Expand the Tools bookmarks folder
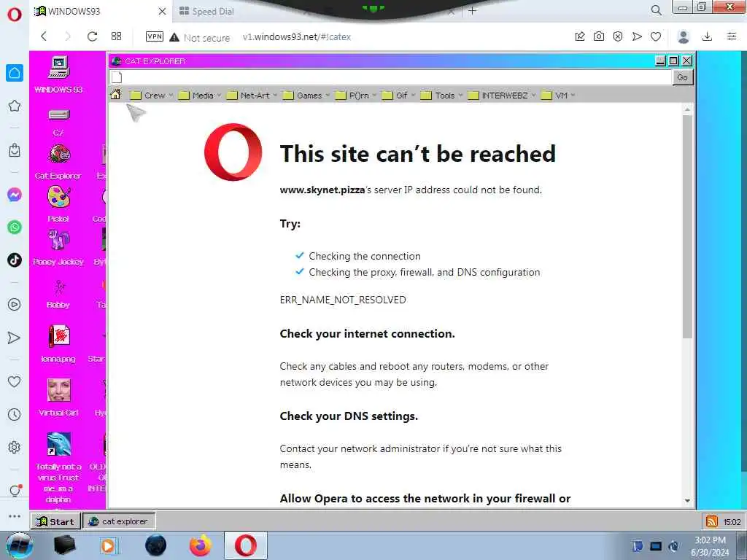The width and height of the screenshot is (747, 560). [442, 96]
